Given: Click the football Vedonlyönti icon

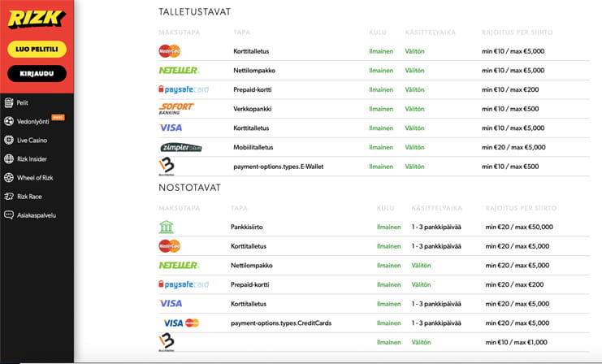Looking at the screenshot, I should pyautogui.click(x=9, y=121).
